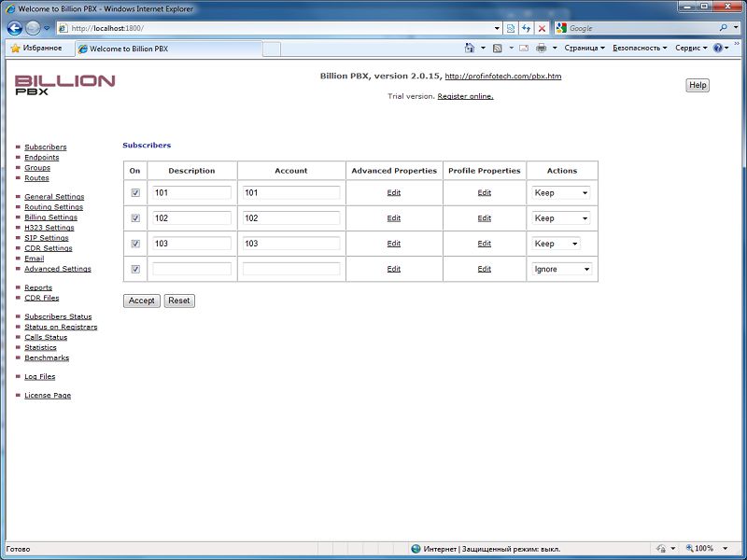
Task: Open the License Page link
Action: 48,395
